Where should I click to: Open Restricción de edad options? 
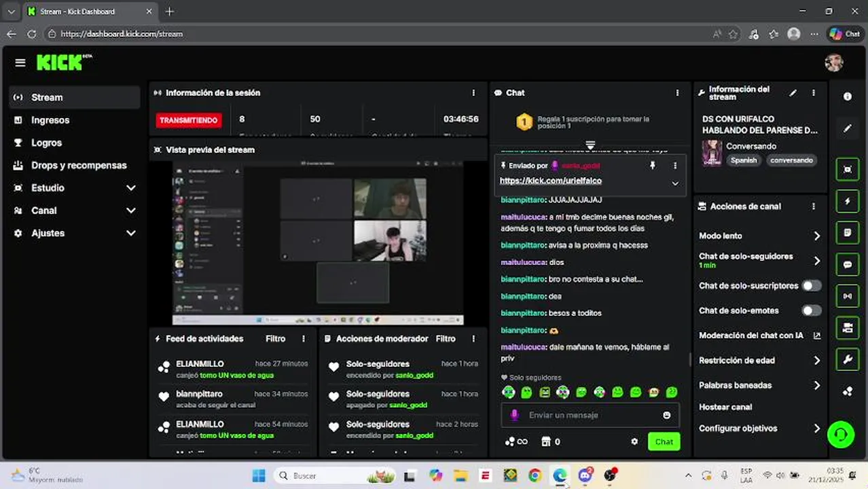pyautogui.click(x=760, y=361)
